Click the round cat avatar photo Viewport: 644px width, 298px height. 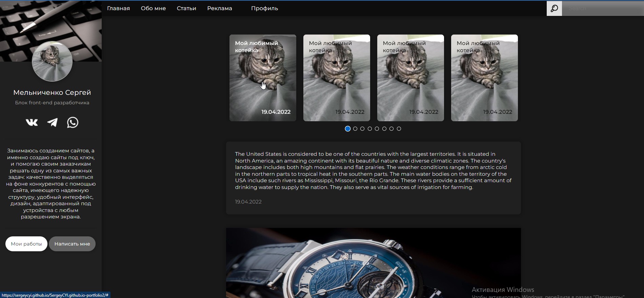pyautogui.click(x=52, y=61)
